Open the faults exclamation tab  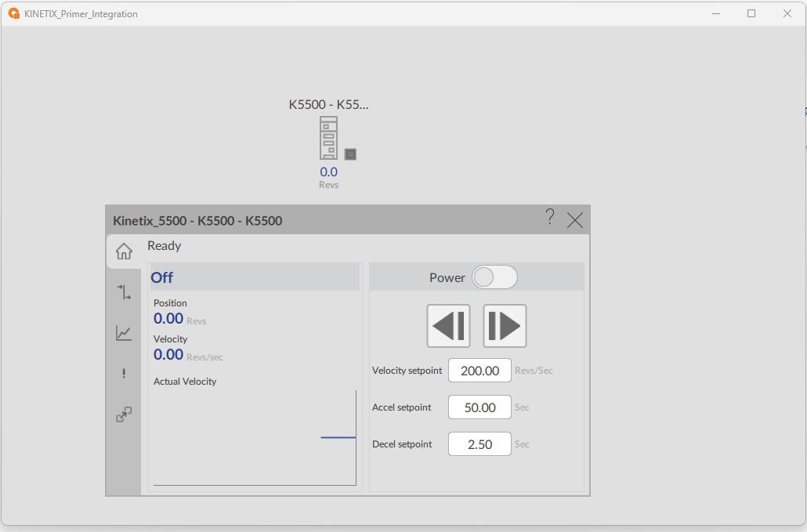tap(124, 373)
